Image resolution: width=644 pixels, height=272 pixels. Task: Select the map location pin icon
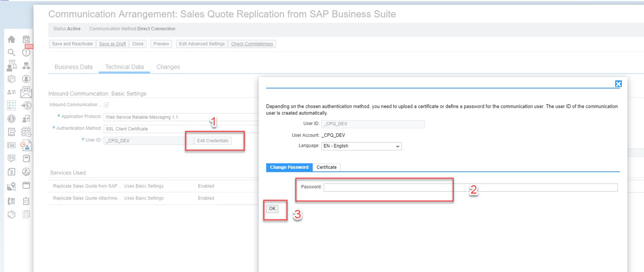point(11,186)
